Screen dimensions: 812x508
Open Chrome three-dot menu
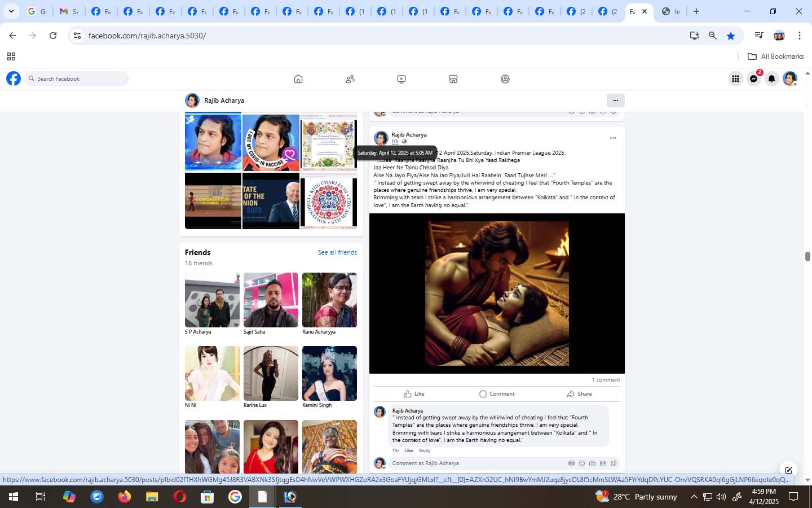click(799, 36)
